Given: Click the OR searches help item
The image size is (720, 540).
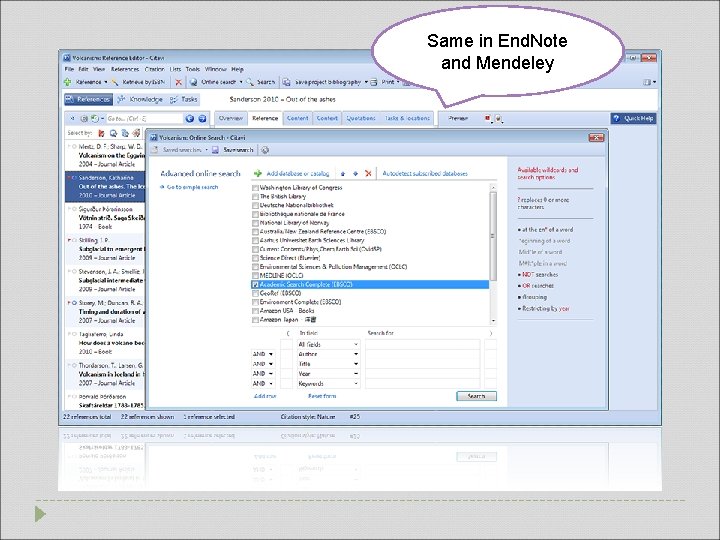Looking at the screenshot, I should point(538,286).
